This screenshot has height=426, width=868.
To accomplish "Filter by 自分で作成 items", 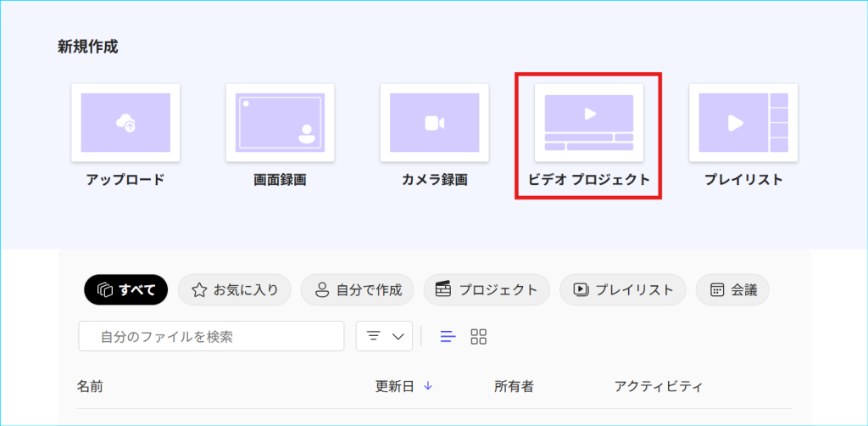I will (x=357, y=289).
